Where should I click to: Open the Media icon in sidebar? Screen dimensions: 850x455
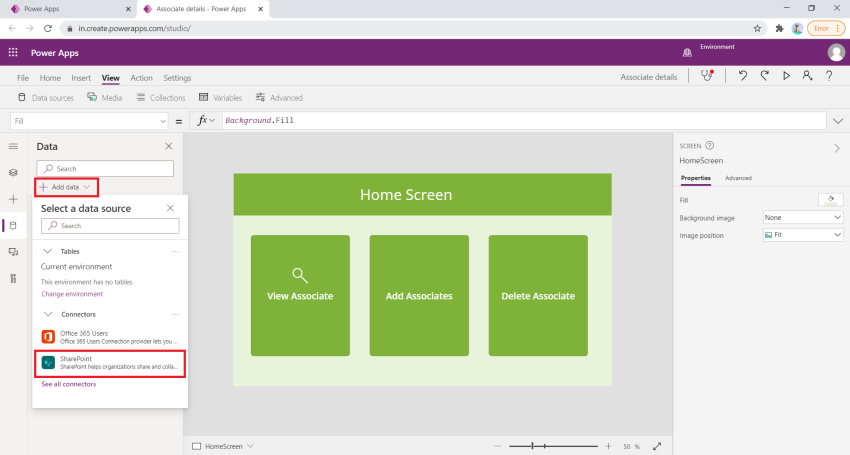14,252
